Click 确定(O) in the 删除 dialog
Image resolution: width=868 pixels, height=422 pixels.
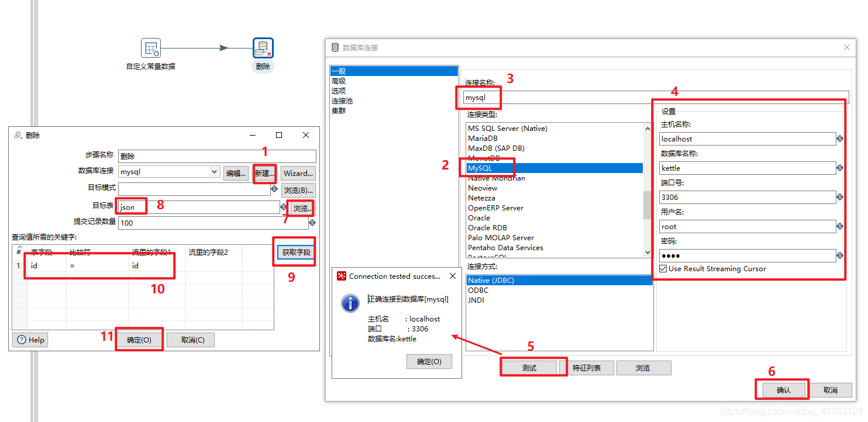click(139, 340)
